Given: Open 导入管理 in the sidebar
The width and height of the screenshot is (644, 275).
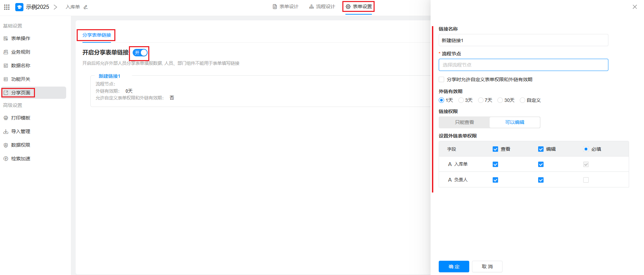Looking at the screenshot, I should click(x=20, y=131).
